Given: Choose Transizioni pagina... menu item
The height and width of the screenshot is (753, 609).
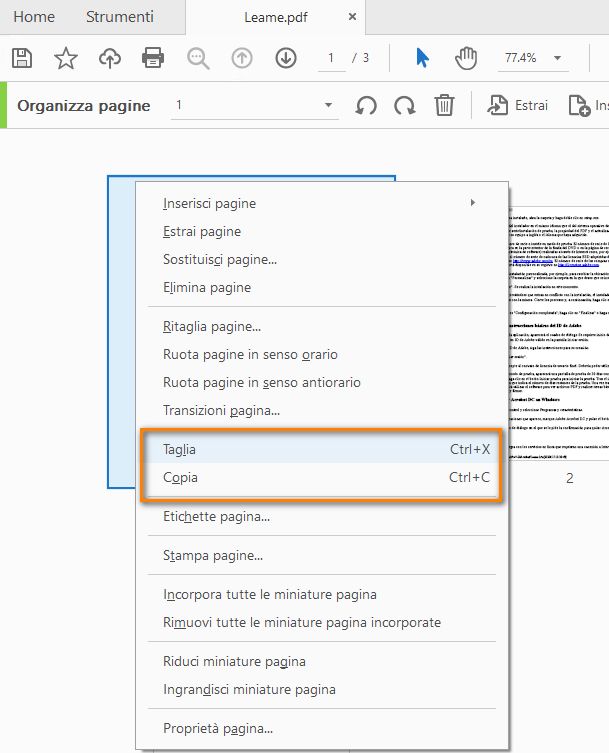Looking at the screenshot, I should pos(322,411).
